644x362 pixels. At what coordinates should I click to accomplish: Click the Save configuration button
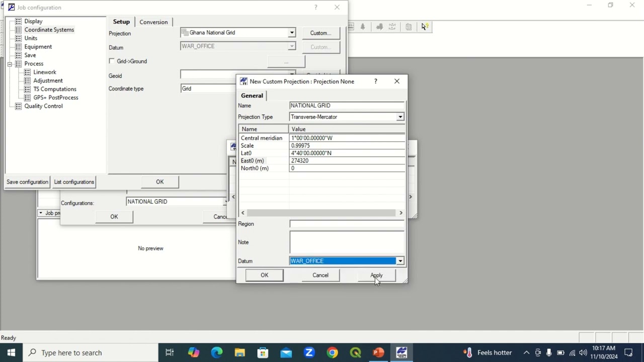coord(27,182)
